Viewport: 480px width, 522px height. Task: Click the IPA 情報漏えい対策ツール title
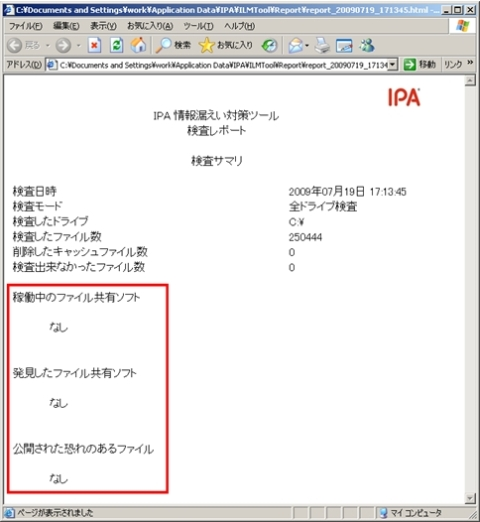click(x=216, y=116)
